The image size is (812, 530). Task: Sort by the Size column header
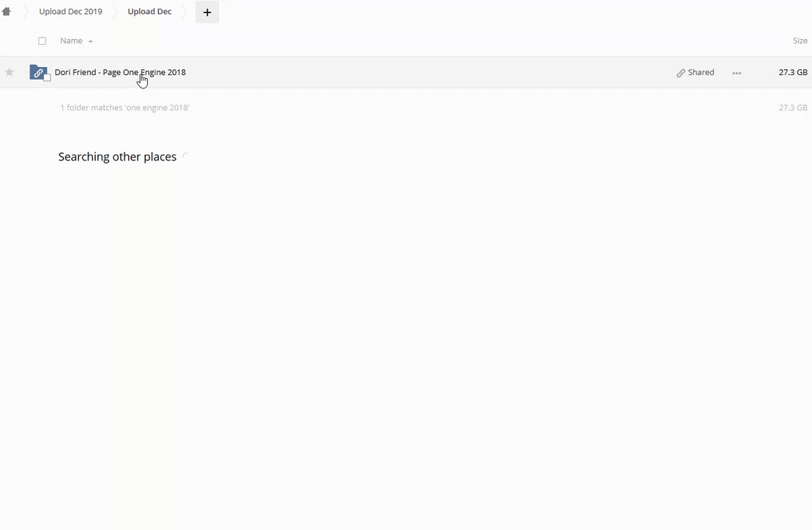[x=800, y=40]
